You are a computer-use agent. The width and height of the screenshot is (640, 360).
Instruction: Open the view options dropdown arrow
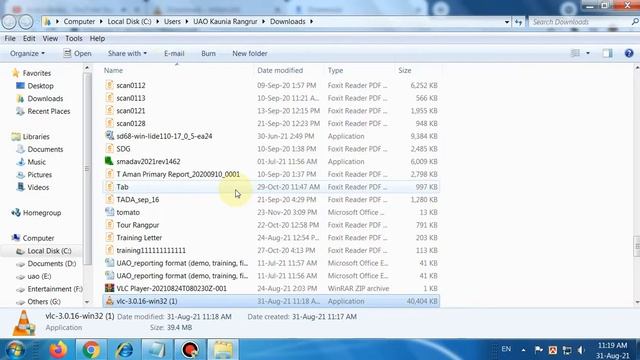click(588, 53)
